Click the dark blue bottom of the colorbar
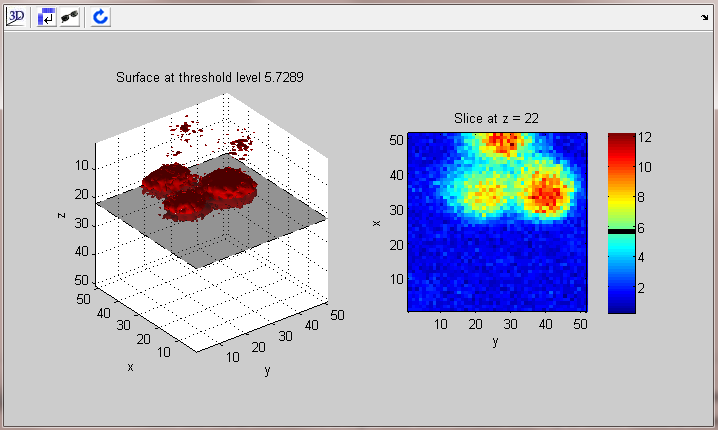Viewport: 718px width, 430px height. click(622, 307)
